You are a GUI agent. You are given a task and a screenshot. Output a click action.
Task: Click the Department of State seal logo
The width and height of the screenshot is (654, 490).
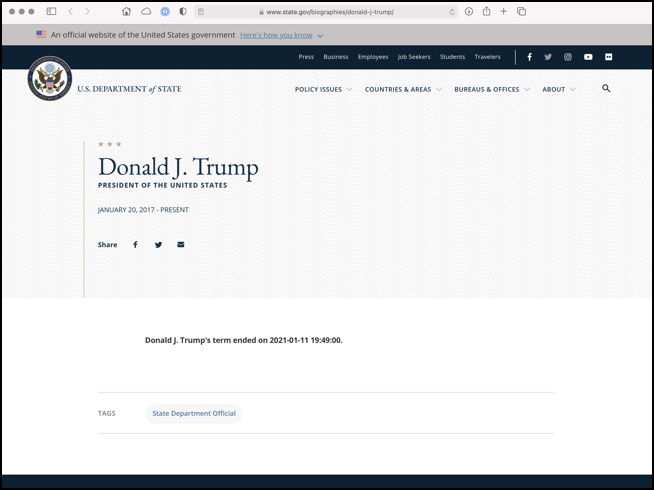(50, 78)
